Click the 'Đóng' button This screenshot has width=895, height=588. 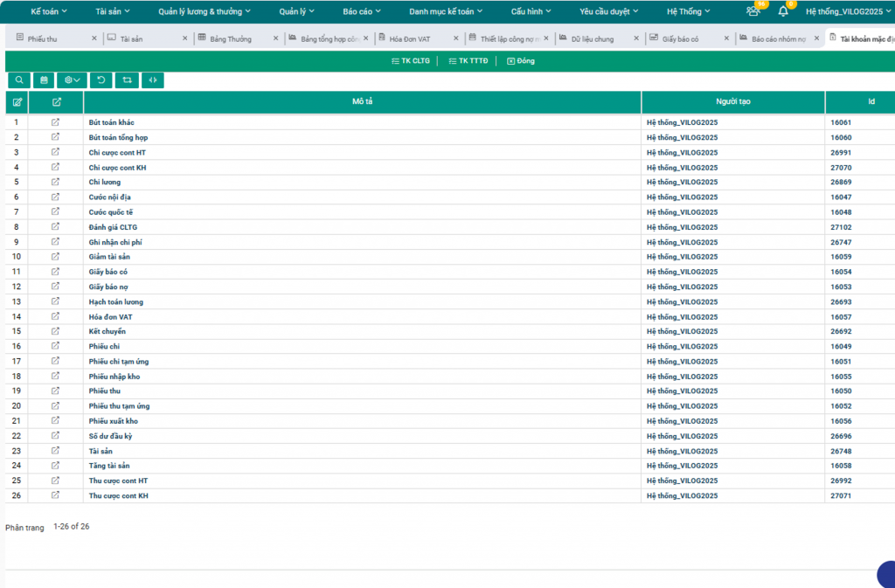tap(520, 61)
